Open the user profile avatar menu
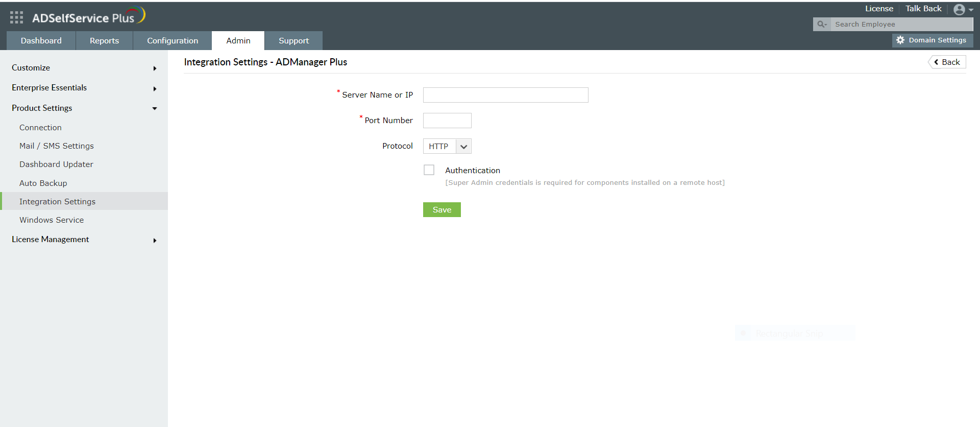This screenshot has height=427, width=980. tap(963, 9)
